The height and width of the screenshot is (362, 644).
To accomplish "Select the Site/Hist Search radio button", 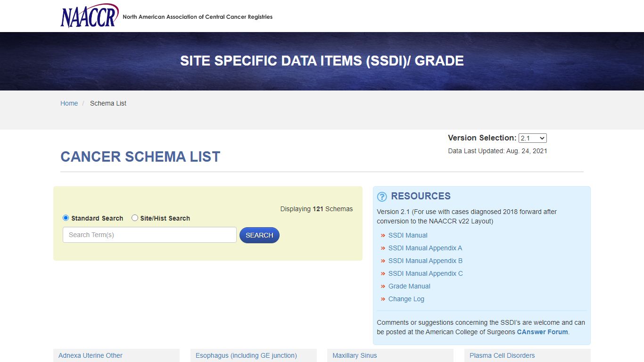I will tap(135, 218).
